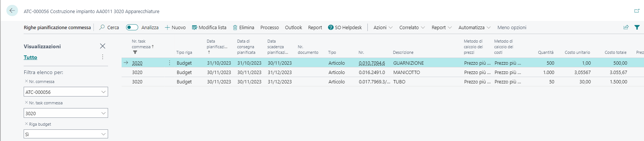This screenshot has height=141, width=644.
Task: Toggle the filter pane funnel icon
Action: (x=637, y=27)
